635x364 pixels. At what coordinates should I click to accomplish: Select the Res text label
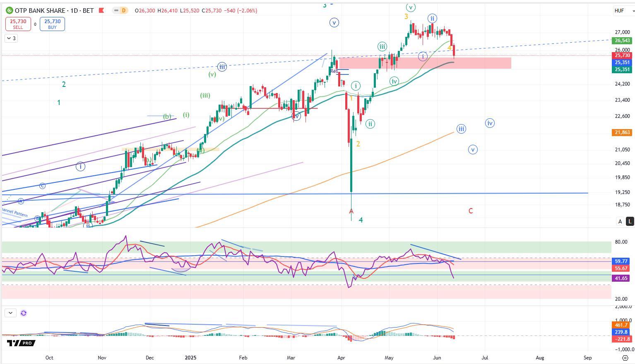[x=334, y=71]
